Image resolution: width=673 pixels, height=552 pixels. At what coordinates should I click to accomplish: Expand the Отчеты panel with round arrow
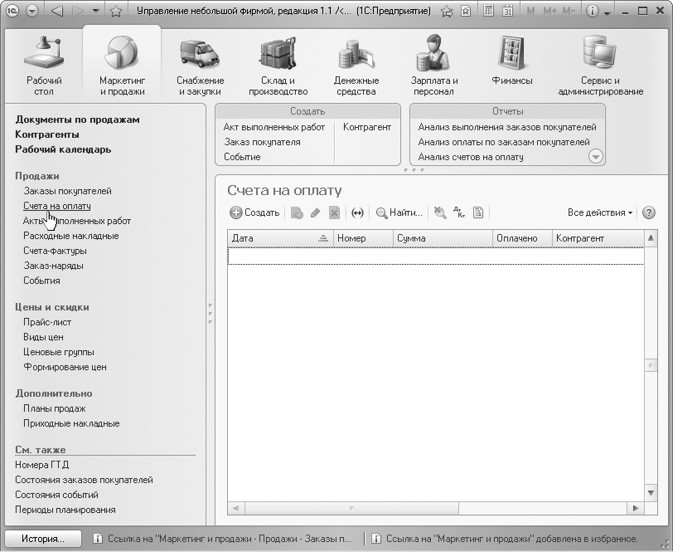pyautogui.click(x=596, y=156)
